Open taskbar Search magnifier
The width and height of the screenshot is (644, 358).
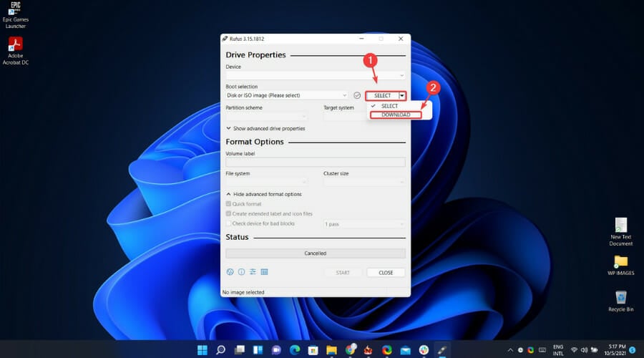(220, 350)
